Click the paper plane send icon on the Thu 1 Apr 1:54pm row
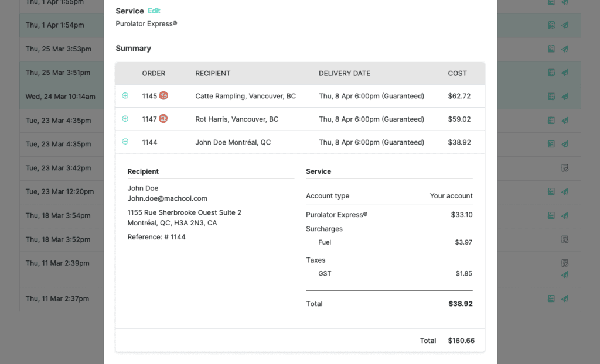 tap(564, 25)
